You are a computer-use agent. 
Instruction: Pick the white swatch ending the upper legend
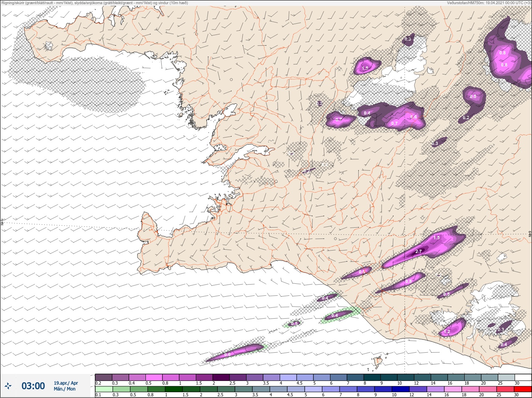pyautogui.click(x=523, y=377)
